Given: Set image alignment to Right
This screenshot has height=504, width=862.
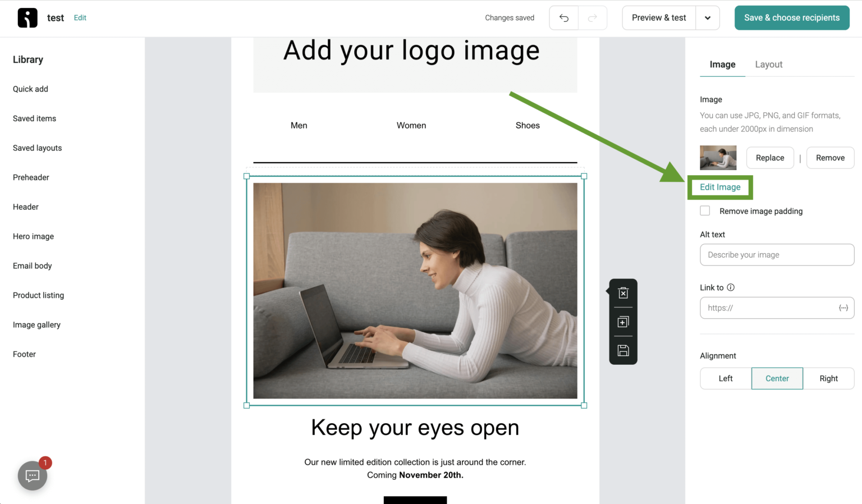Looking at the screenshot, I should [x=829, y=378].
